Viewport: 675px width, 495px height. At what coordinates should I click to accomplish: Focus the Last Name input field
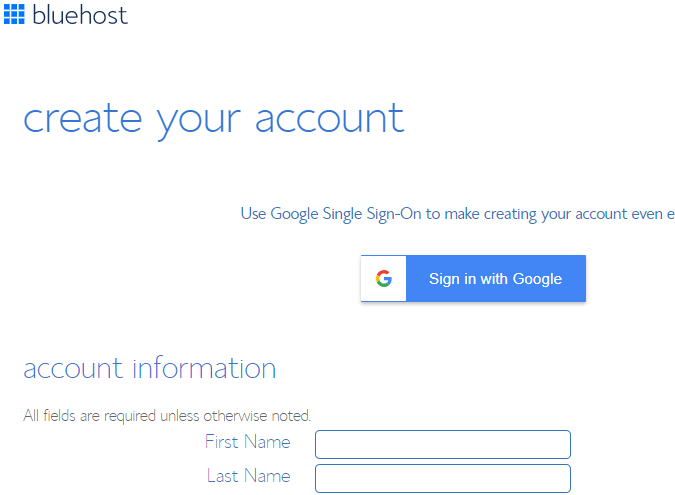443,478
